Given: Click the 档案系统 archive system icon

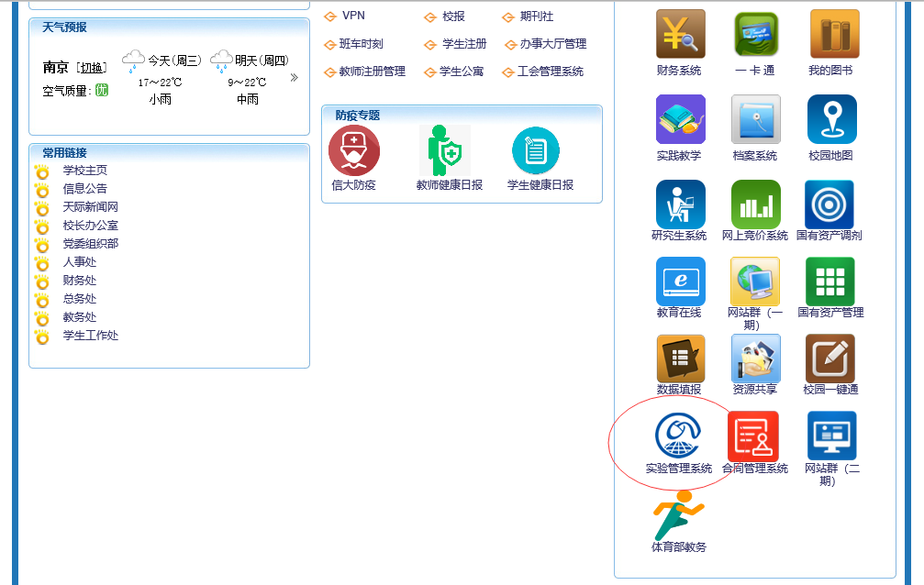Looking at the screenshot, I should [x=755, y=120].
